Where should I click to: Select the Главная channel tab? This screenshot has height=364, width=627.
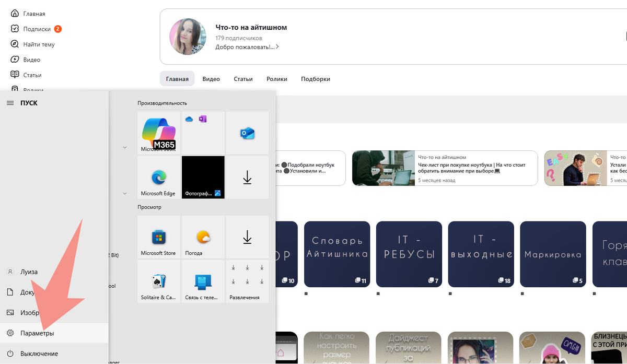point(177,79)
